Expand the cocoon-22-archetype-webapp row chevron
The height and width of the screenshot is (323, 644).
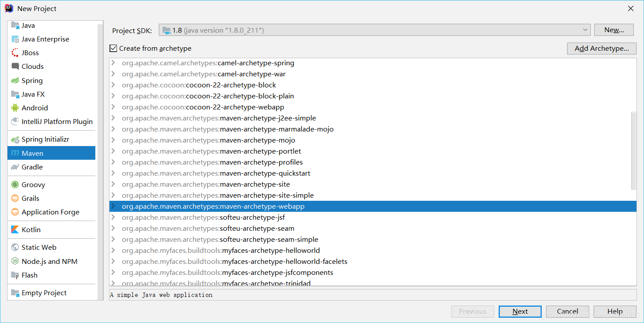[x=113, y=107]
